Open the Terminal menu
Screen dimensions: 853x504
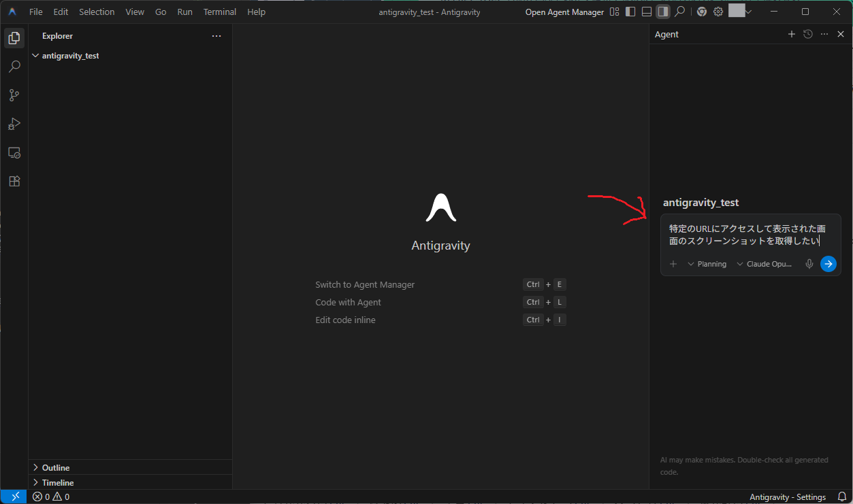[x=220, y=12]
